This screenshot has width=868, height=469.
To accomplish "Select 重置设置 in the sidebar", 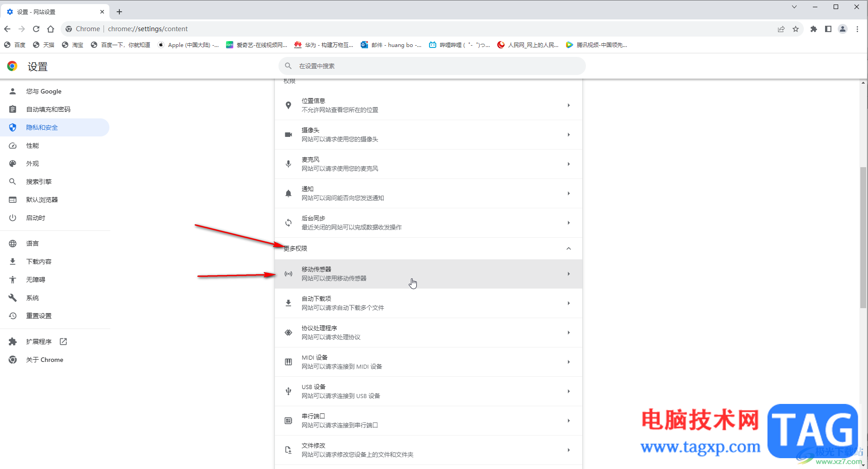I will 55,316.
